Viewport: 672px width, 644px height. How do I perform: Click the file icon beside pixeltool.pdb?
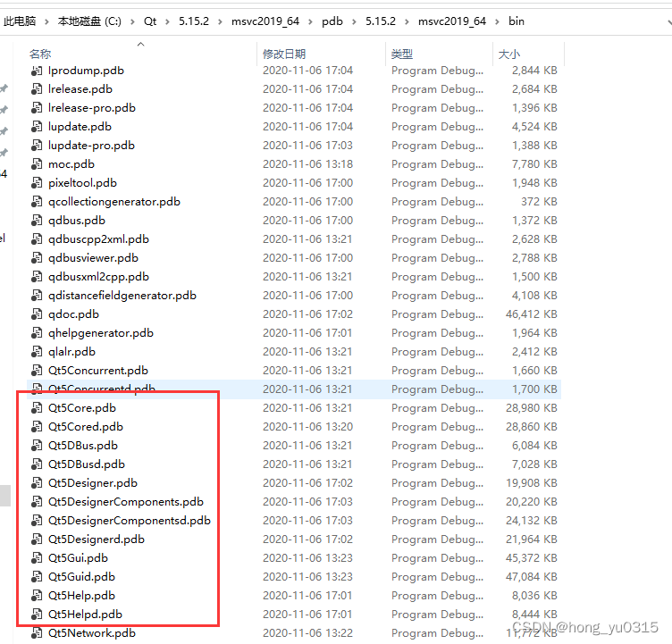pos(37,183)
